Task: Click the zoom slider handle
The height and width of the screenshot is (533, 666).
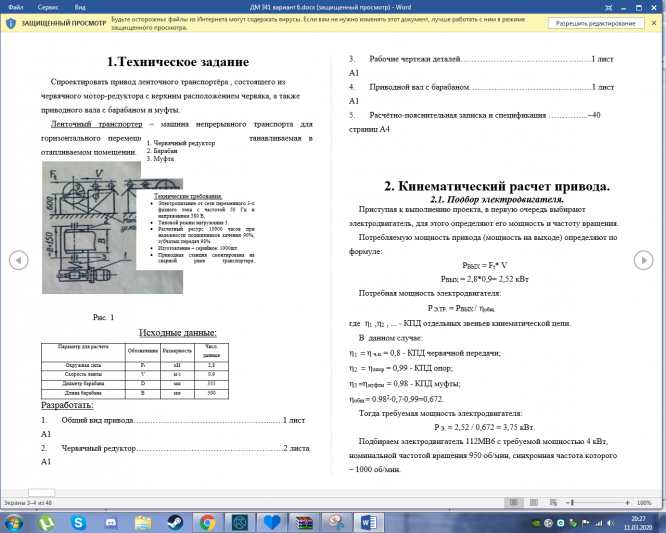Action: coord(573,502)
